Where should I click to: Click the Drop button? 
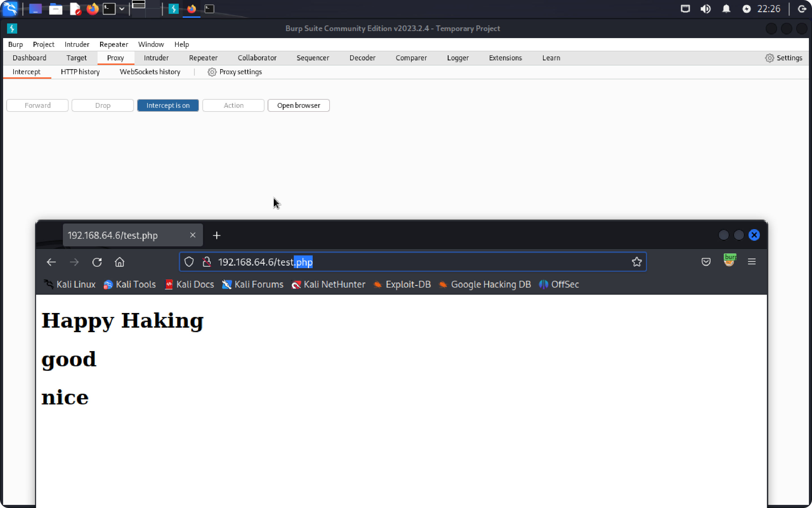coord(103,106)
